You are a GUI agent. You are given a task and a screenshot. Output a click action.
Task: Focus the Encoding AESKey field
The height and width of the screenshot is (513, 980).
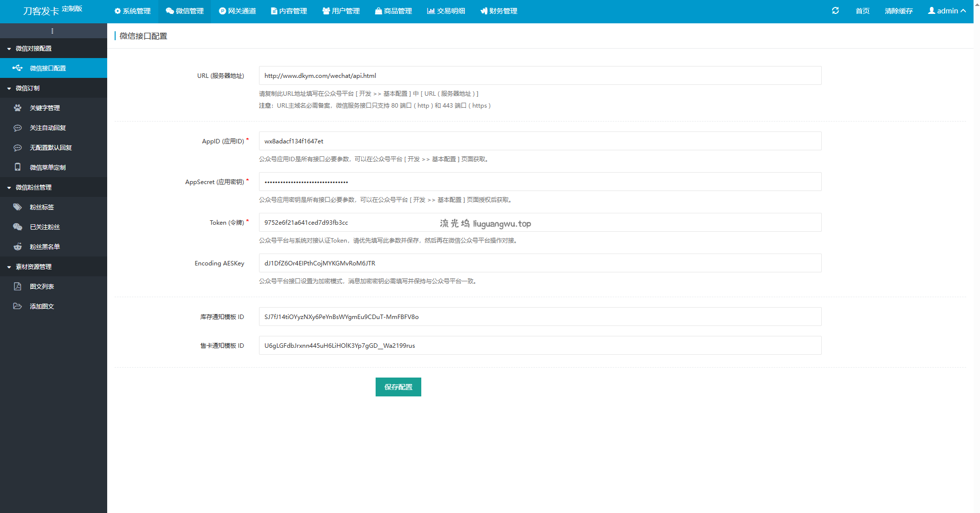coord(540,263)
